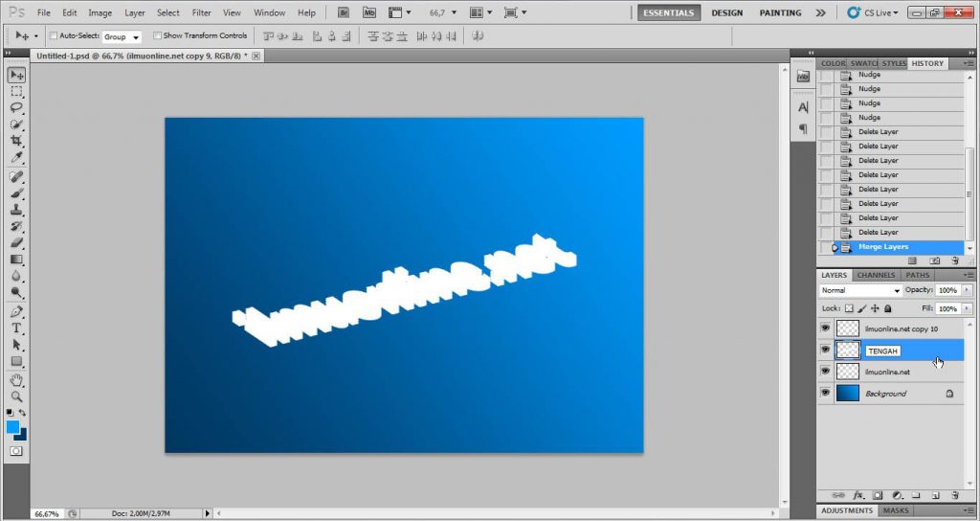This screenshot has height=521, width=980.
Task: Select the Spot Healing Brush tool
Action: pos(16,177)
